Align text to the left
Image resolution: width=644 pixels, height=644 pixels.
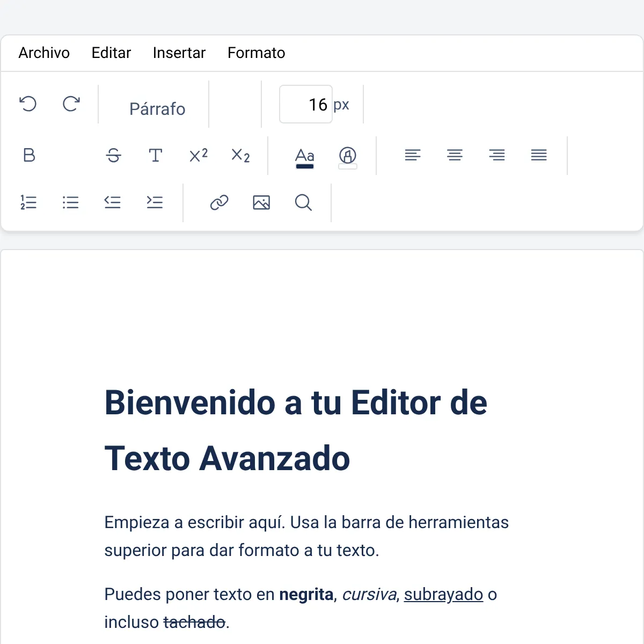(413, 156)
